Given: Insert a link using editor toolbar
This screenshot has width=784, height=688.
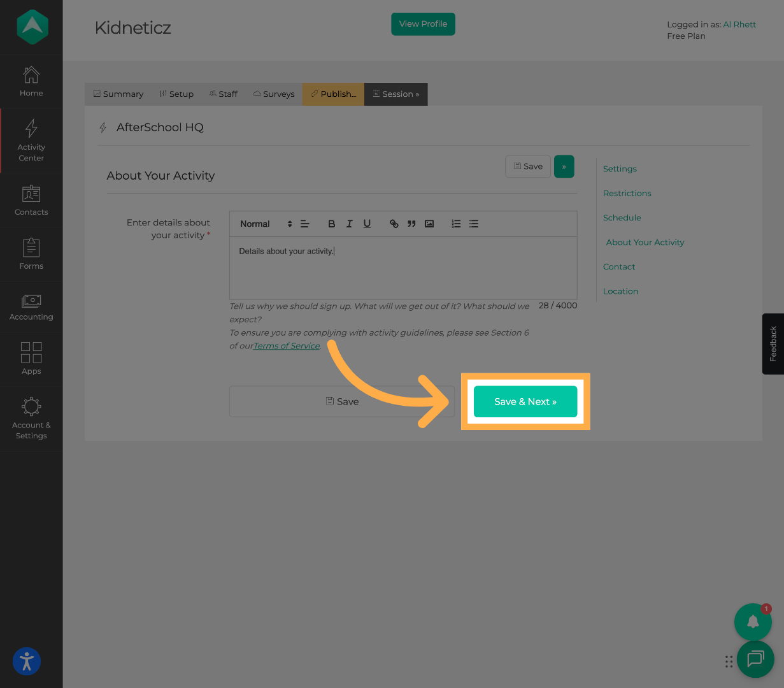Looking at the screenshot, I should 394,224.
